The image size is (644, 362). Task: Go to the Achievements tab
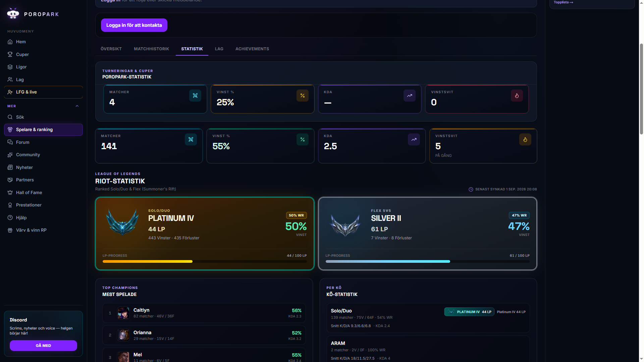click(252, 49)
